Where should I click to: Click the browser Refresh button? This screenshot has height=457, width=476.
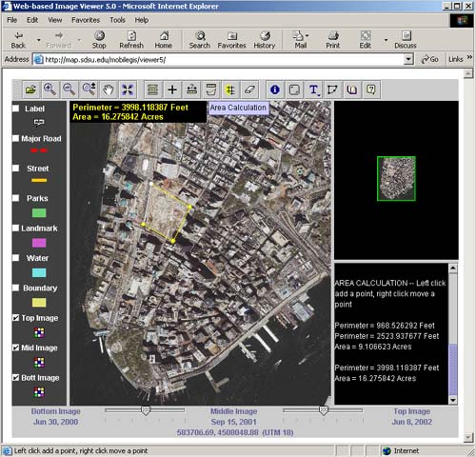(x=131, y=40)
